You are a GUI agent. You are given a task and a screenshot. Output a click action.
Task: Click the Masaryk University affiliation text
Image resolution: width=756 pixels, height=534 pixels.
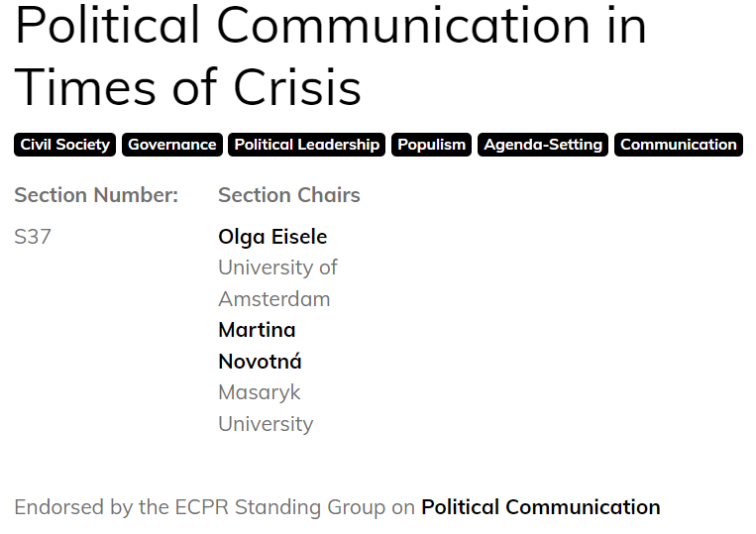266,408
